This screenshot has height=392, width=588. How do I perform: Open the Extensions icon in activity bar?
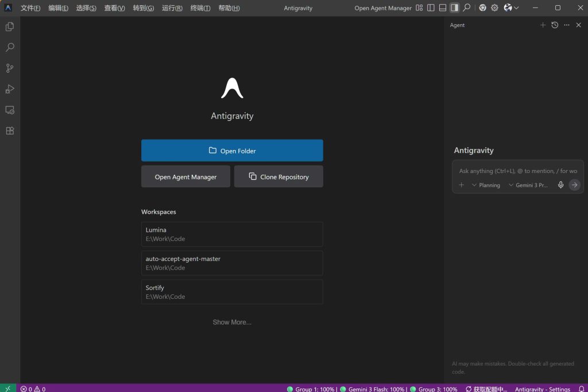(x=9, y=130)
